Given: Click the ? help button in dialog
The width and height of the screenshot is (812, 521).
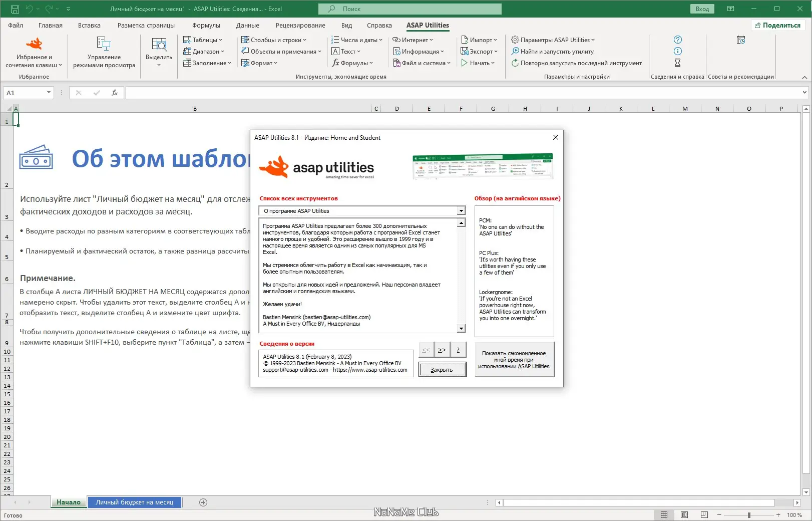Looking at the screenshot, I should pyautogui.click(x=459, y=350).
